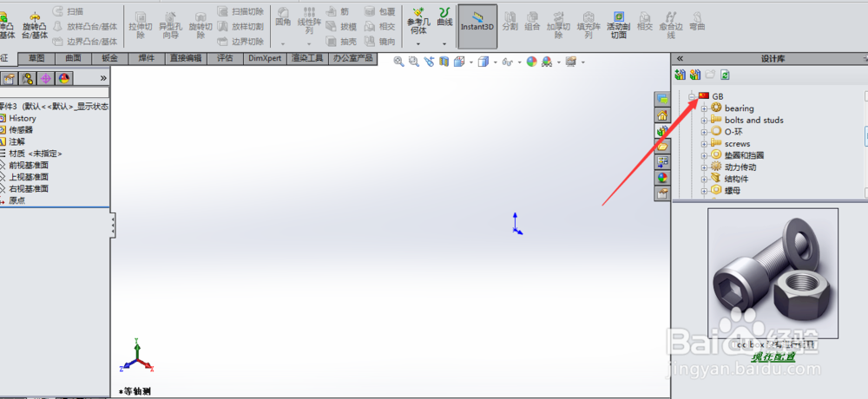Image resolution: width=868 pixels, height=399 pixels.
Task: Click the 边界切除 boundary cut tool
Action: point(240,42)
